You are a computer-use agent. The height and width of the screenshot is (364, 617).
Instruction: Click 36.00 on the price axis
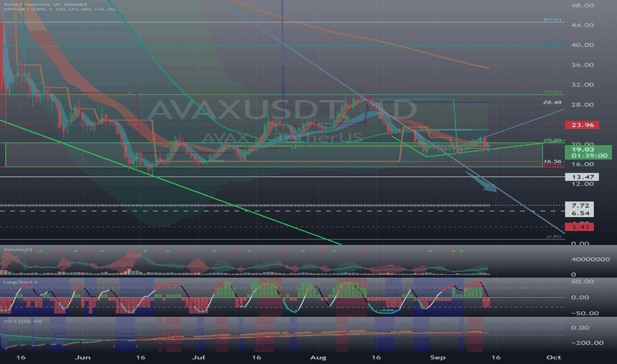point(583,65)
